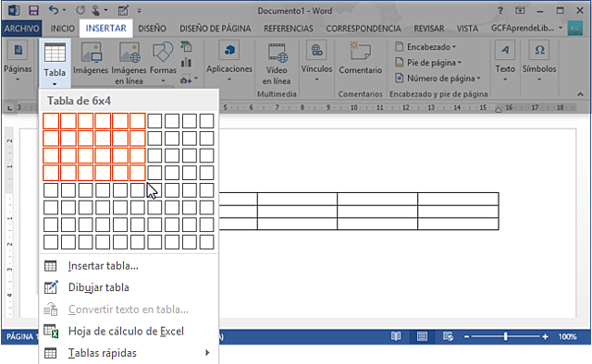
Task: Click the right indent marker on ruler
Action: point(499,110)
